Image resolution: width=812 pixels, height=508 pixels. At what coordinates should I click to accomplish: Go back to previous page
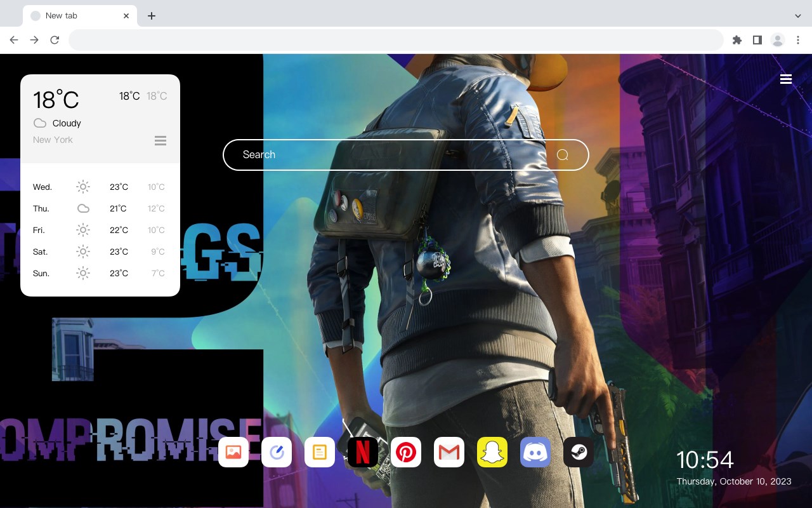click(x=14, y=40)
